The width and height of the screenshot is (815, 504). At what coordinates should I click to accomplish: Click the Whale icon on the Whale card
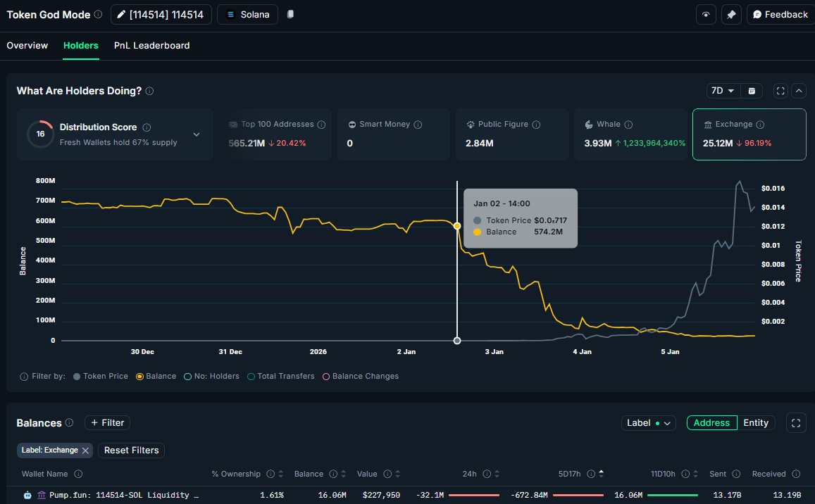589,124
